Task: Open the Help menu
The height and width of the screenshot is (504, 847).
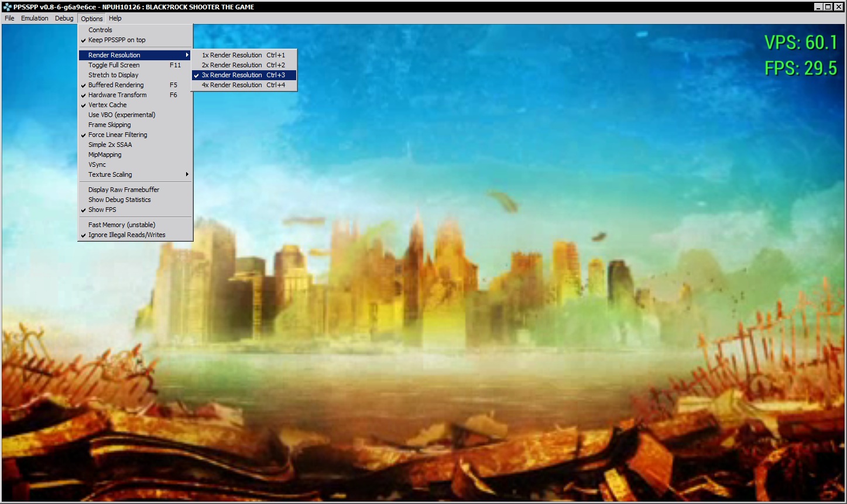Action: (115, 18)
